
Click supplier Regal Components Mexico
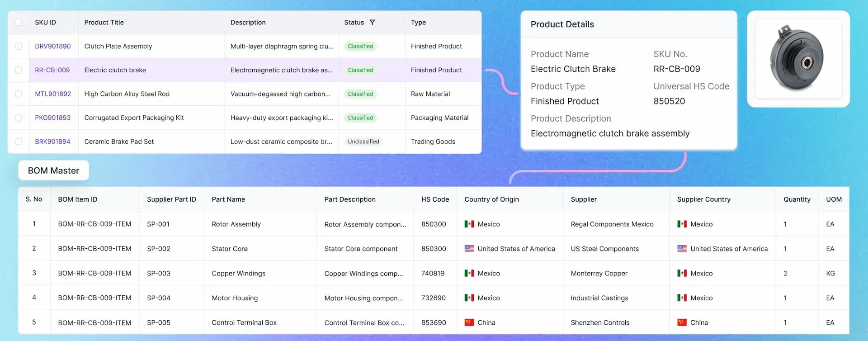coord(612,224)
